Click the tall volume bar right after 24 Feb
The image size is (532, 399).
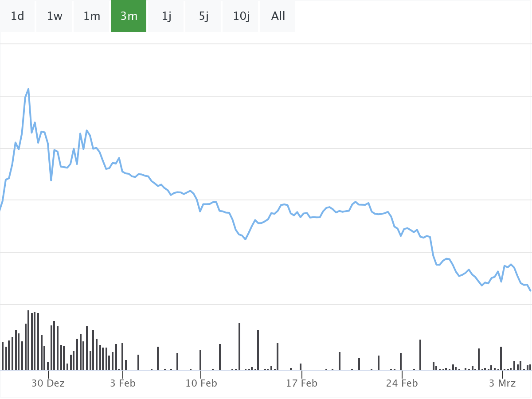[420, 355]
